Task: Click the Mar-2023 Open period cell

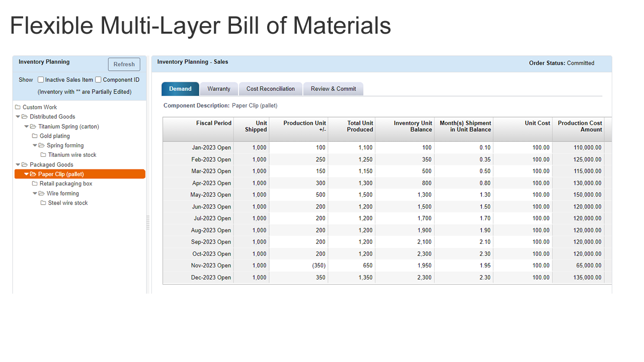Action: coord(198,171)
